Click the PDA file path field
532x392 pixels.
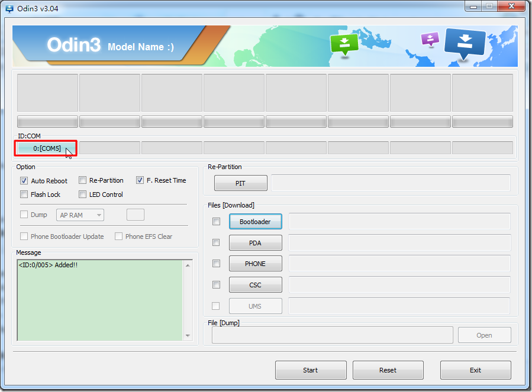coord(399,243)
